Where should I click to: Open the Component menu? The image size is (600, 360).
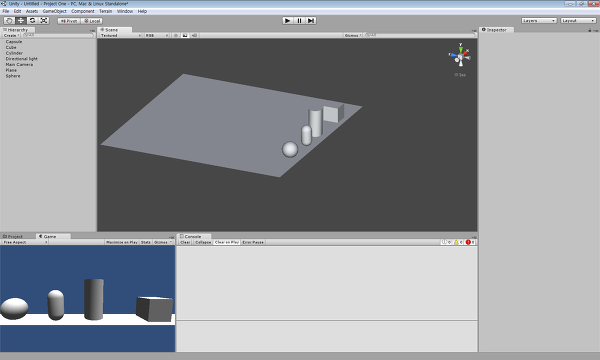coord(83,11)
